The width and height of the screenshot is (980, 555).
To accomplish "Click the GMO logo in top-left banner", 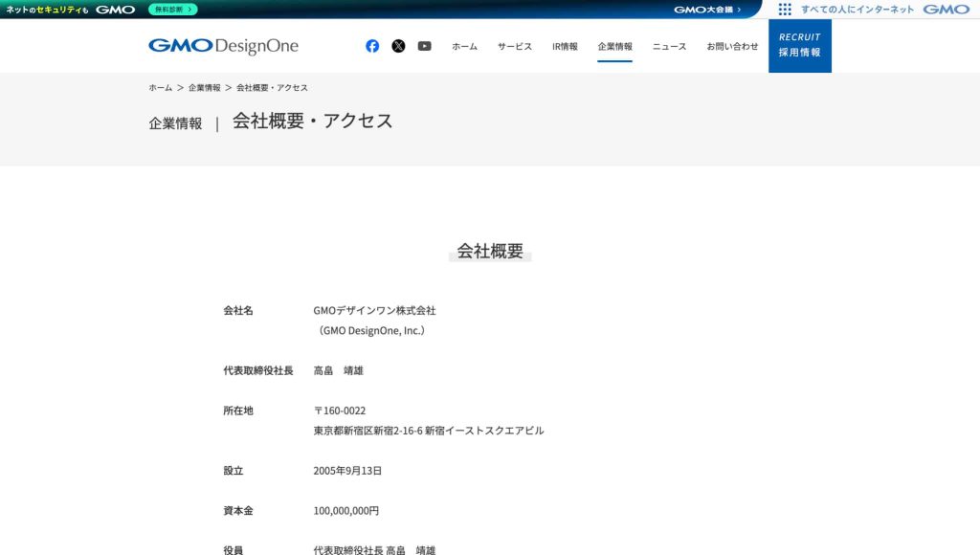I will click(x=115, y=10).
